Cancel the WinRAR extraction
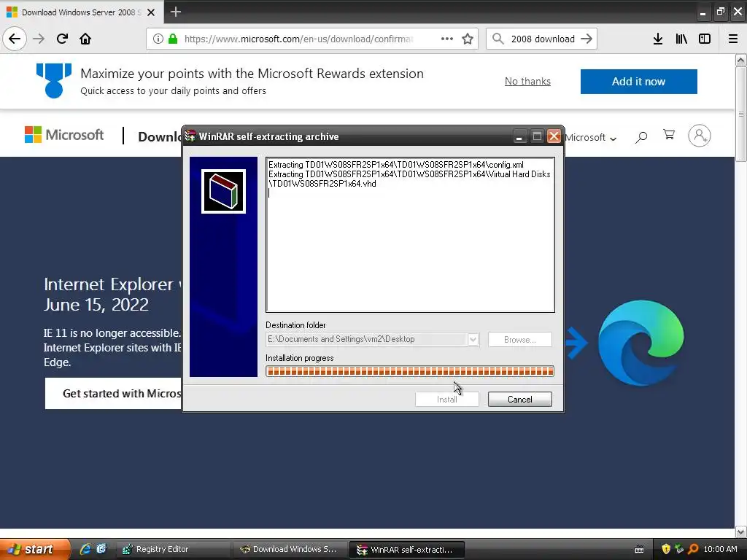This screenshot has height=560, width=747. [x=519, y=399]
